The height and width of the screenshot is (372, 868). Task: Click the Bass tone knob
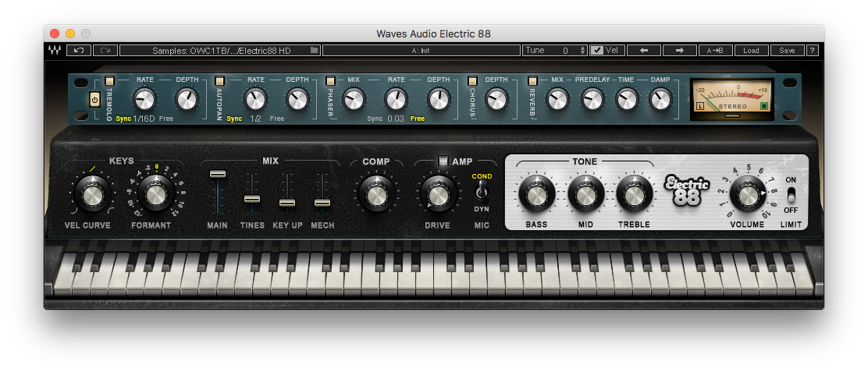pos(537,194)
